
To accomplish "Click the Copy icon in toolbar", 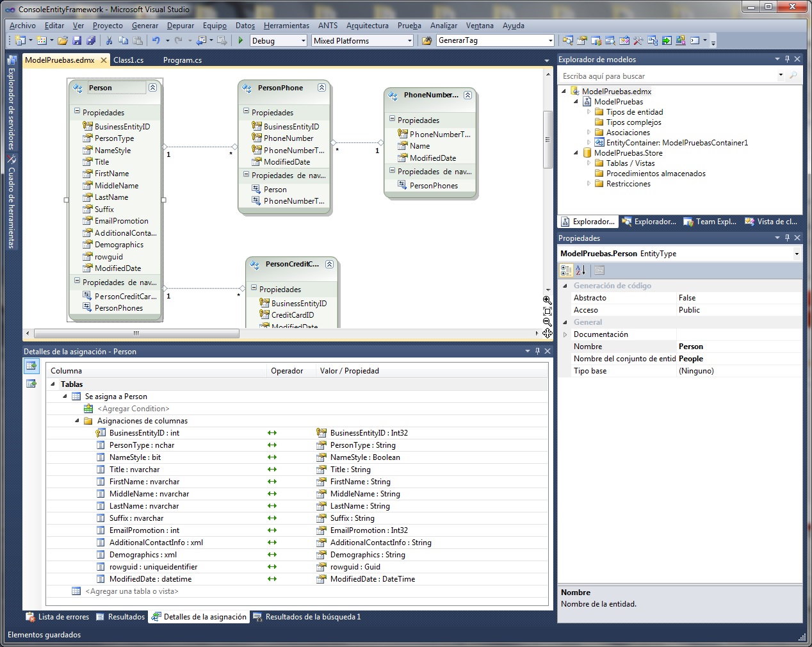I will [123, 40].
